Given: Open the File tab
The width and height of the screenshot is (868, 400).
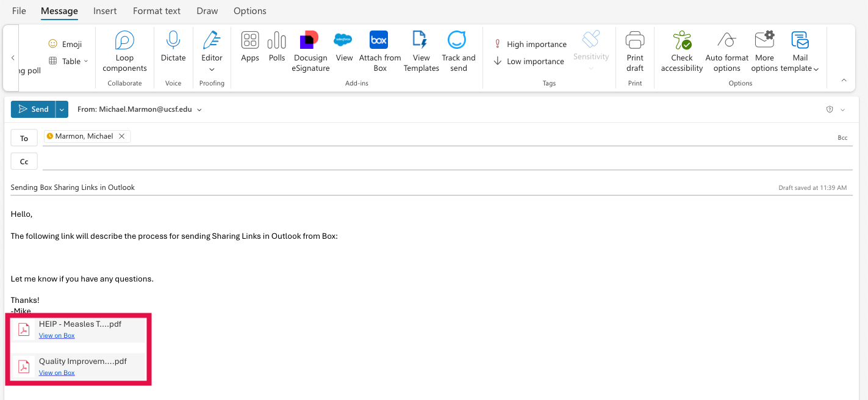Looking at the screenshot, I should coord(19,11).
